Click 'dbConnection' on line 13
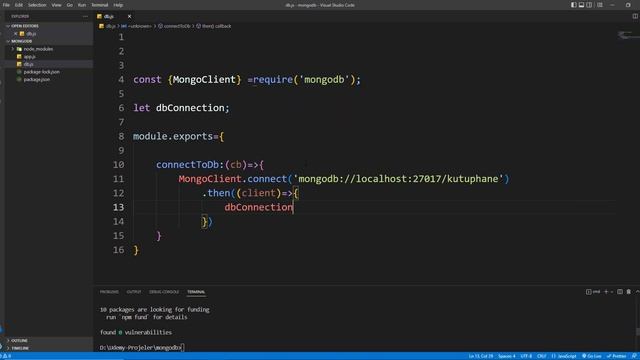The width and height of the screenshot is (640, 360). (258, 207)
